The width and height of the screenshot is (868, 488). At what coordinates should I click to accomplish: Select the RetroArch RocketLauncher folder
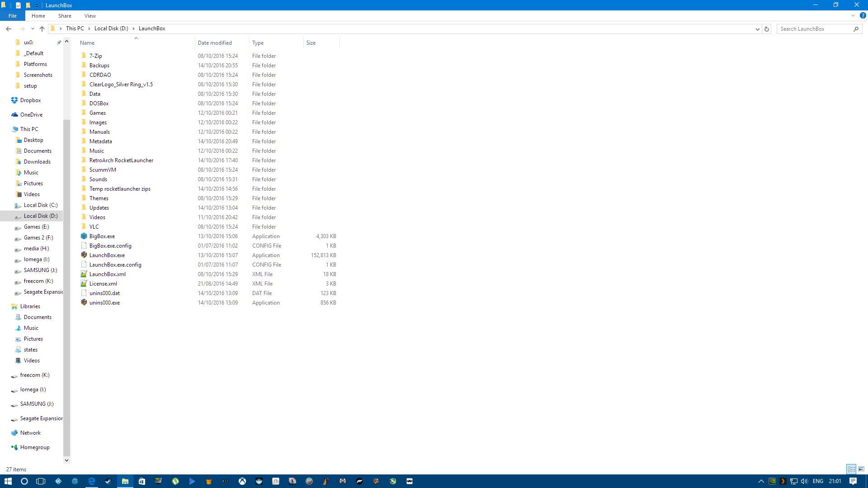coord(121,160)
